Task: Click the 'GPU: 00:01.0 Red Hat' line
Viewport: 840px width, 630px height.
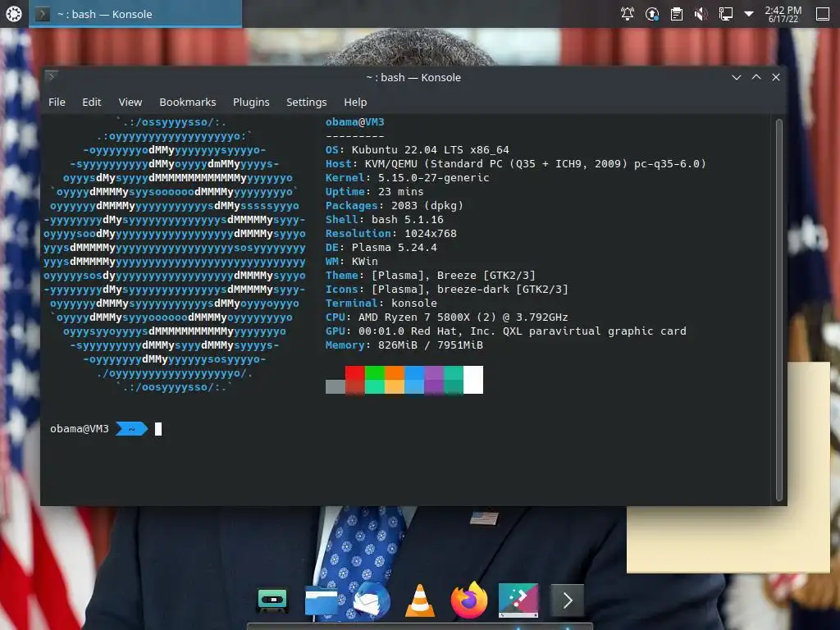Action: coord(505,331)
